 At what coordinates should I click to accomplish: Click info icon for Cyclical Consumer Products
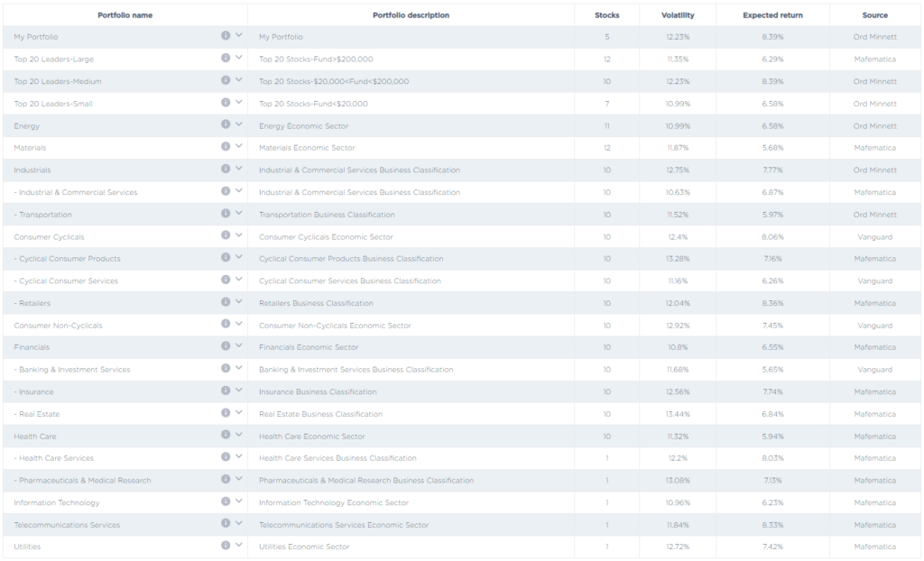[226, 258]
